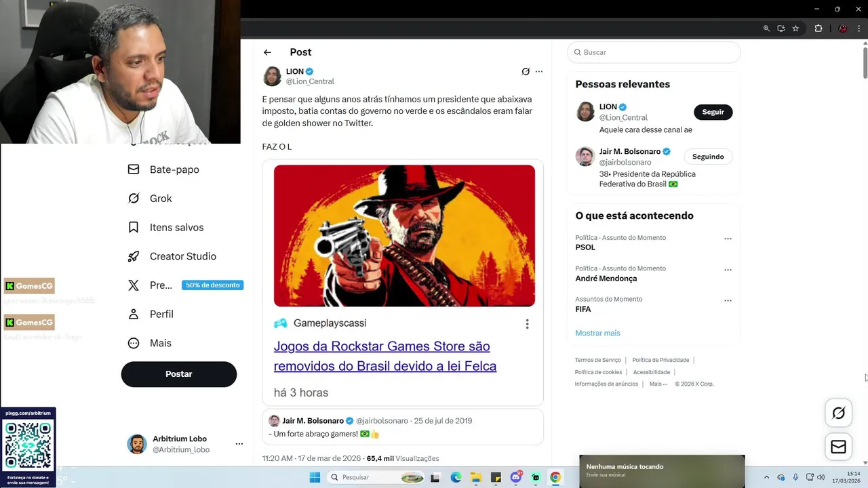Click the @Lion_Central handle in the post
The width and height of the screenshot is (868, 488).
coord(310,81)
